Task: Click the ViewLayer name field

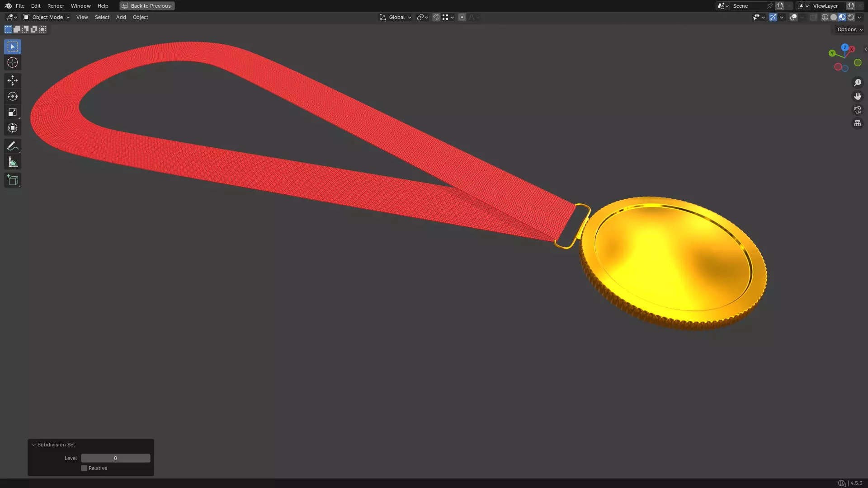Action: pos(828,6)
